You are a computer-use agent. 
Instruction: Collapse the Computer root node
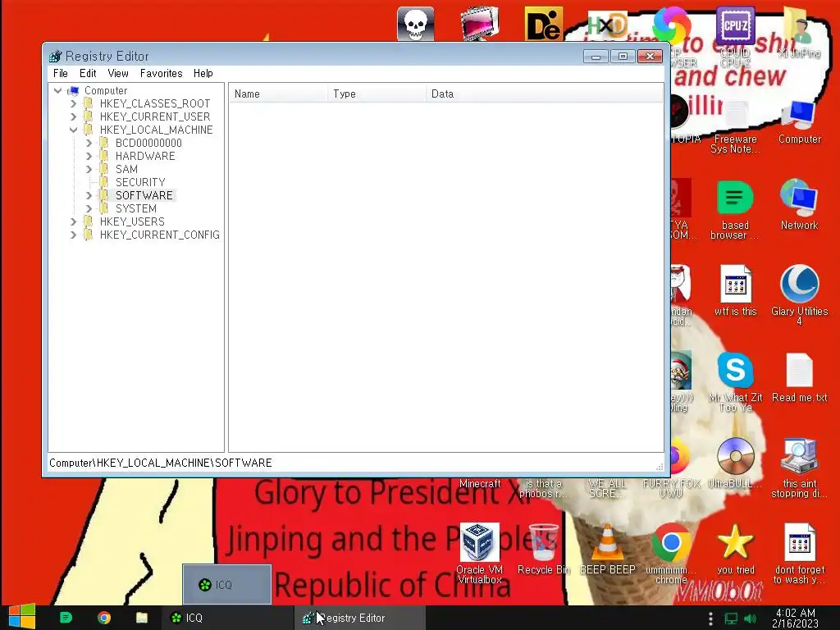point(58,90)
